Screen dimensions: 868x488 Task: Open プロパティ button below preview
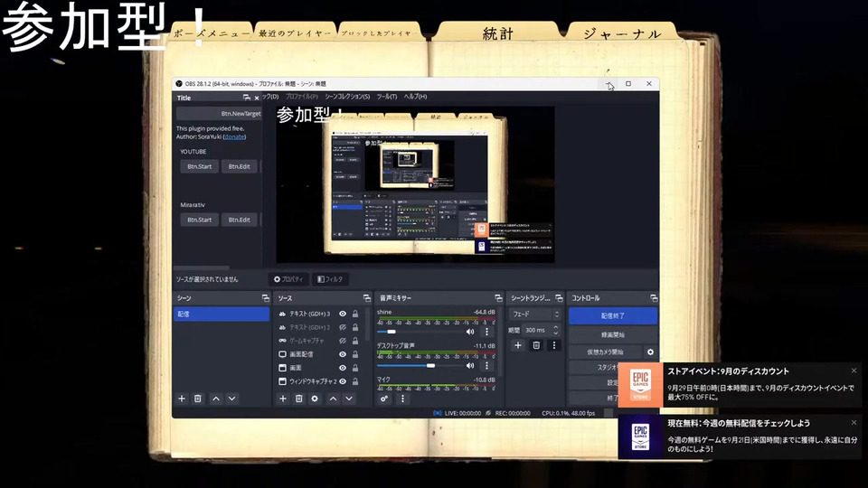[288, 279]
